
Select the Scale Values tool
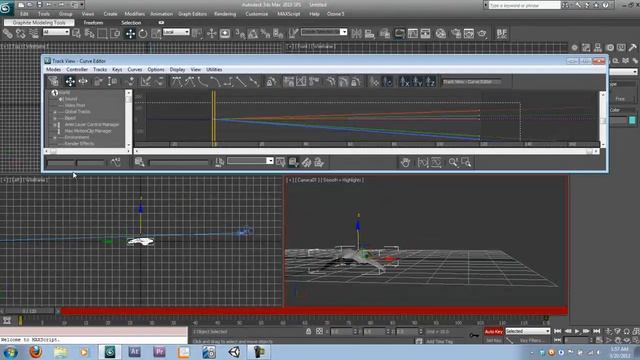click(x=112, y=82)
